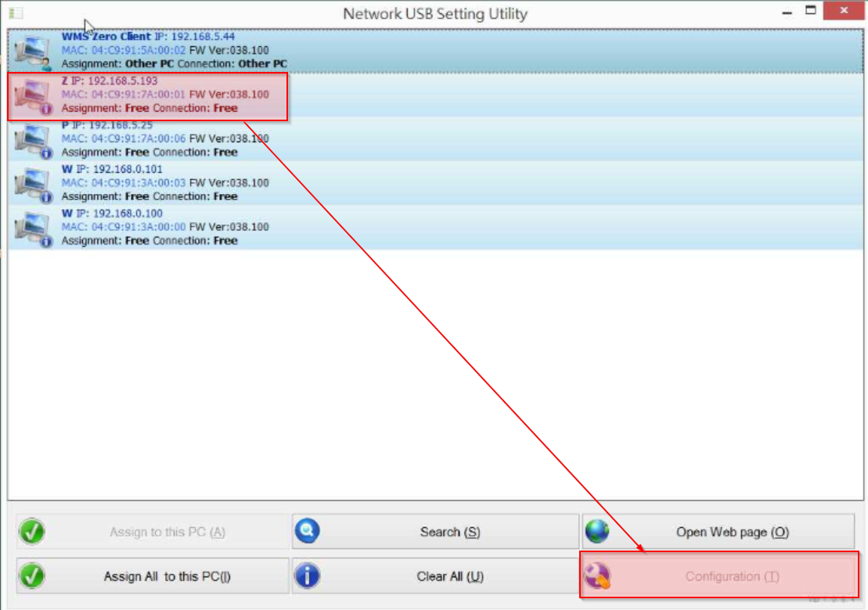The width and height of the screenshot is (868, 610).
Task: Click the WMS Zero Client device icon
Action: point(33,51)
